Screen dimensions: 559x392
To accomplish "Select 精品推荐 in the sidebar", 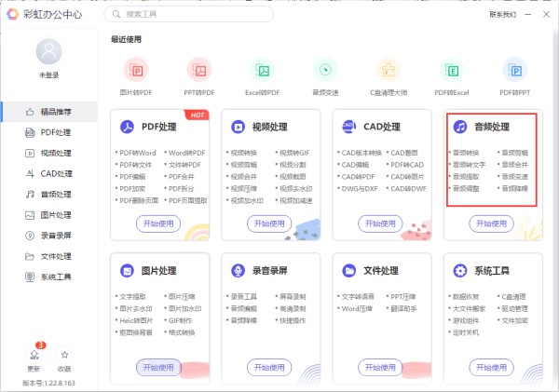I will (x=48, y=112).
